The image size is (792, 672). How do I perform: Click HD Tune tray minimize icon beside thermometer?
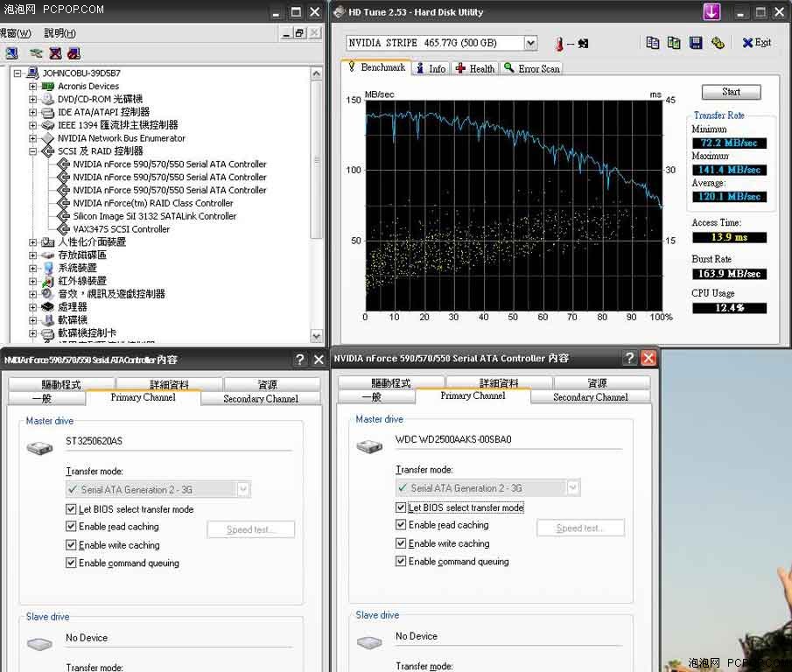583,44
